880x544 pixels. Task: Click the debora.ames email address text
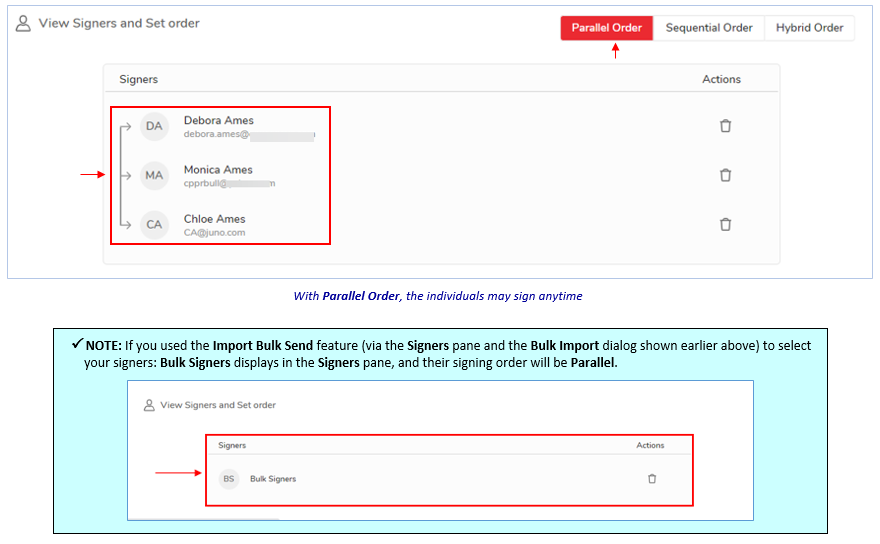click(216, 134)
